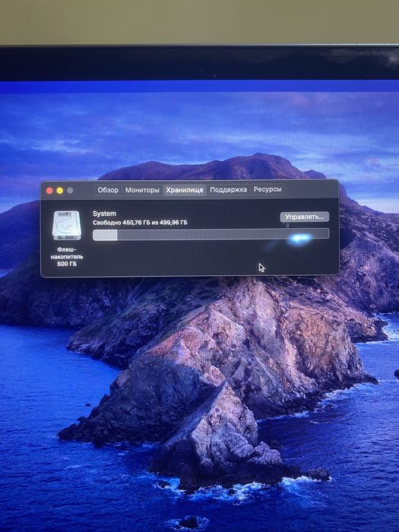Select the Хранилище tab
Screen dimensions: 399x532
coord(185,190)
